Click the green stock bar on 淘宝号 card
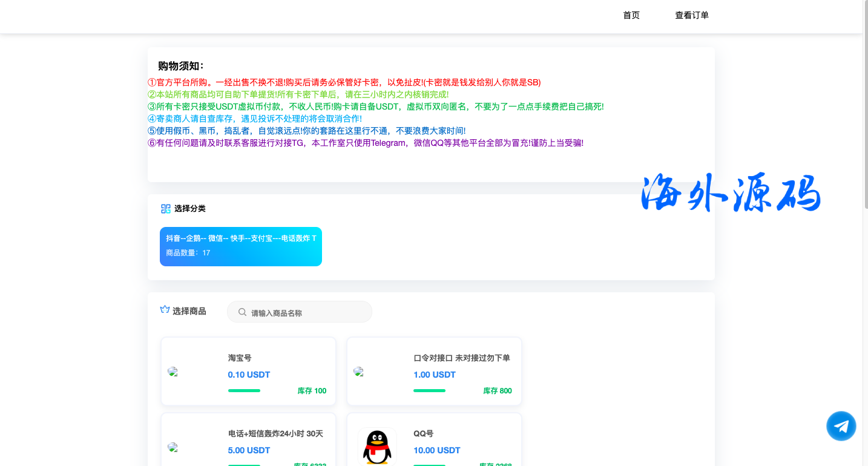Screen dimensions: 868x466 (244, 391)
